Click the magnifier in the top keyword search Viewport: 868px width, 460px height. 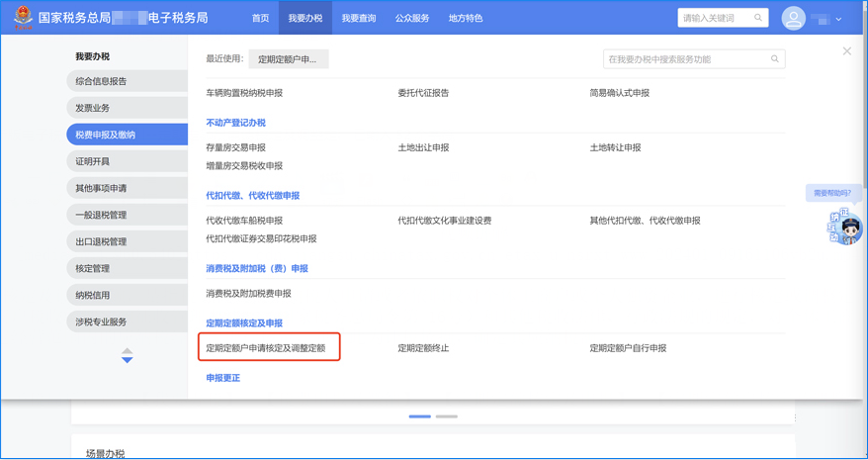tap(758, 18)
